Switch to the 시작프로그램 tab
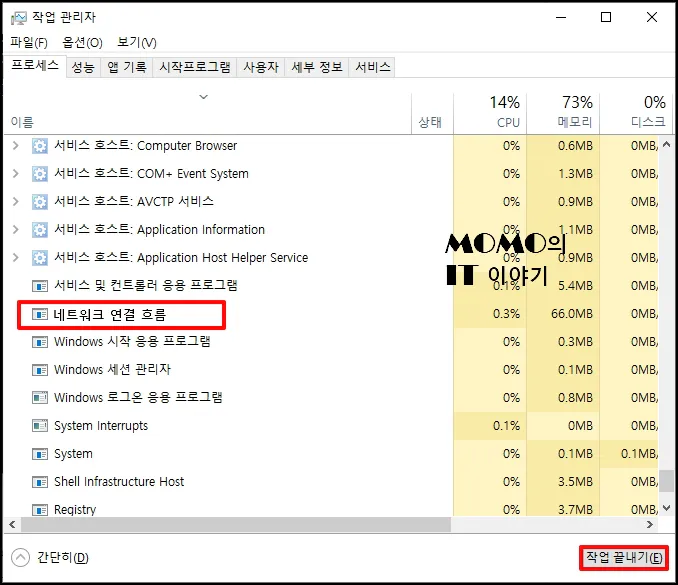This screenshot has width=678, height=585. click(195, 67)
